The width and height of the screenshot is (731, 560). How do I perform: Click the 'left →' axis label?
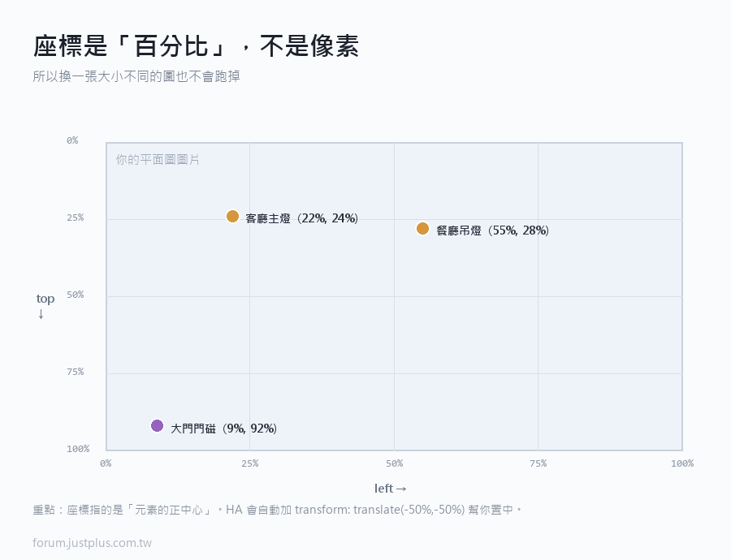(x=391, y=489)
